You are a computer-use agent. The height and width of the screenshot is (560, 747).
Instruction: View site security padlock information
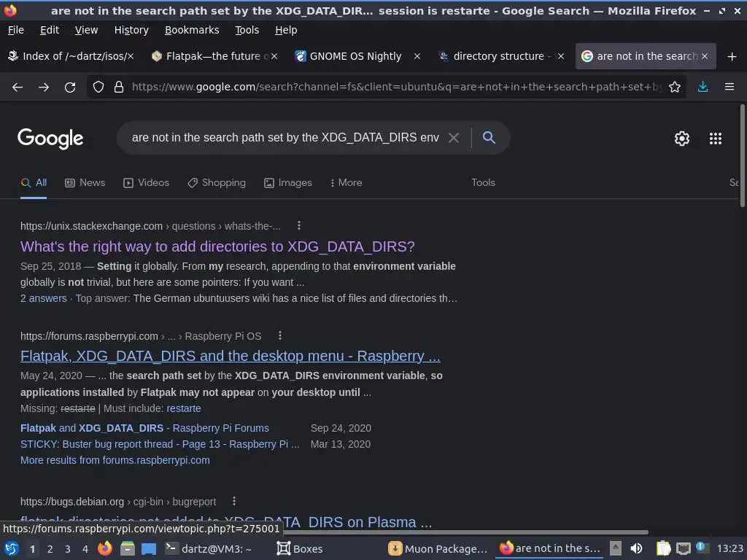pyautogui.click(x=119, y=87)
